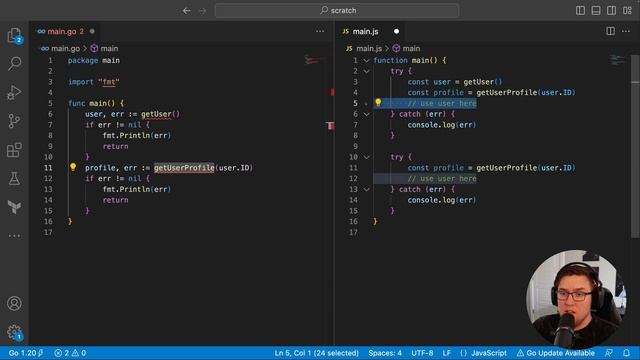Customize layout from title bar icon

pos(627,11)
